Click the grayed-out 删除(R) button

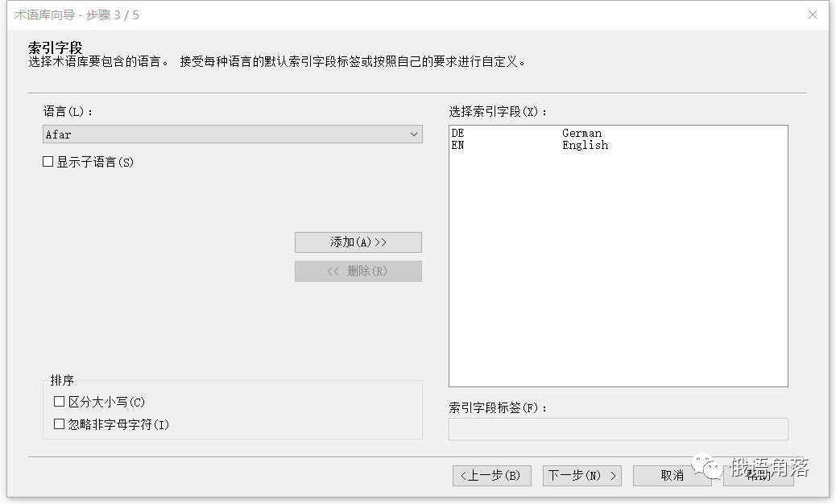358,271
